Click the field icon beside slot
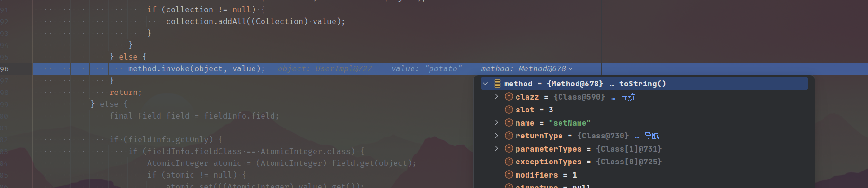The height and width of the screenshot is (188, 868). tap(509, 110)
